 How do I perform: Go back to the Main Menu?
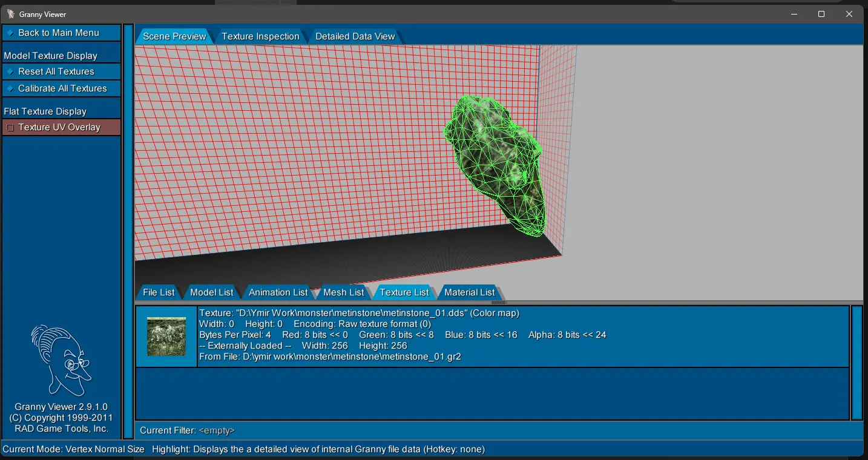pyautogui.click(x=61, y=33)
